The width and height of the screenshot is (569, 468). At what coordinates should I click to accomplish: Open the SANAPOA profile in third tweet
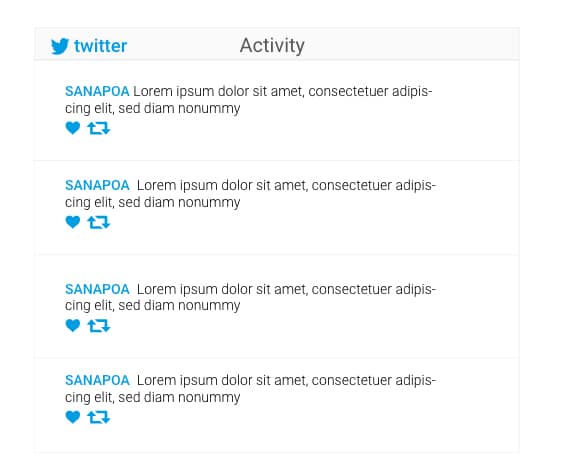point(97,290)
